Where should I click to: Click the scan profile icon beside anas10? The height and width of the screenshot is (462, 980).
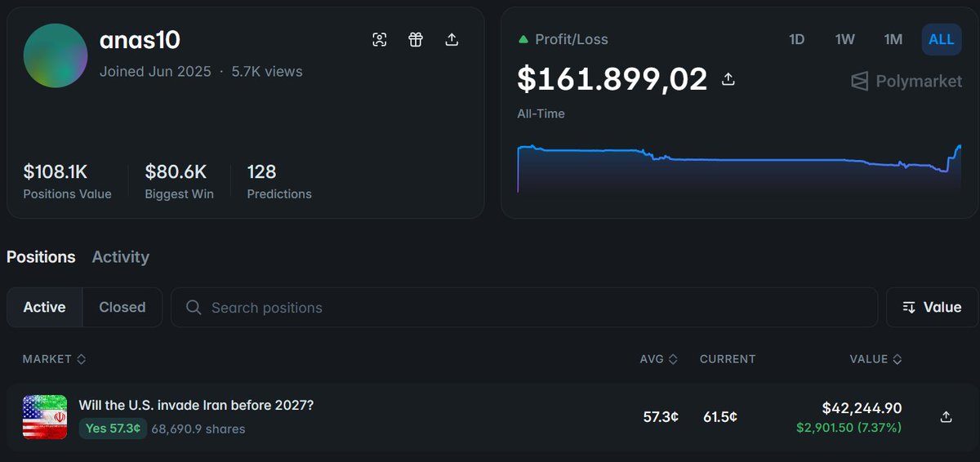(x=380, y=40)
